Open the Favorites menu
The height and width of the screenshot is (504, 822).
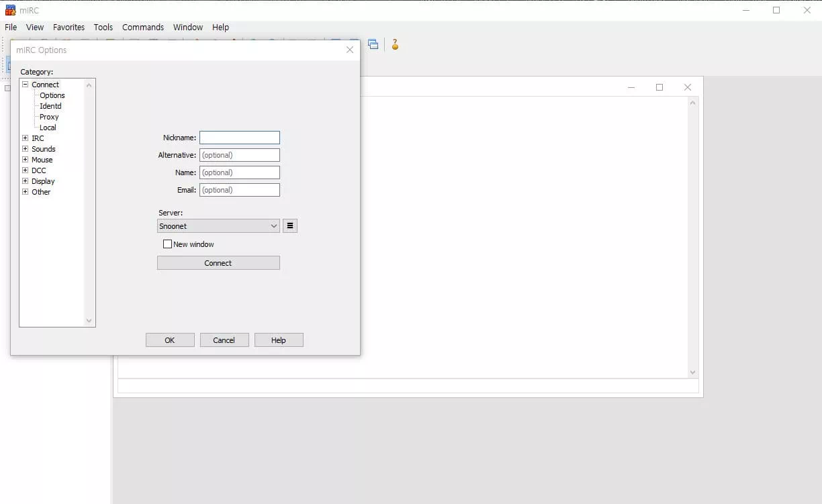point(69,28)
